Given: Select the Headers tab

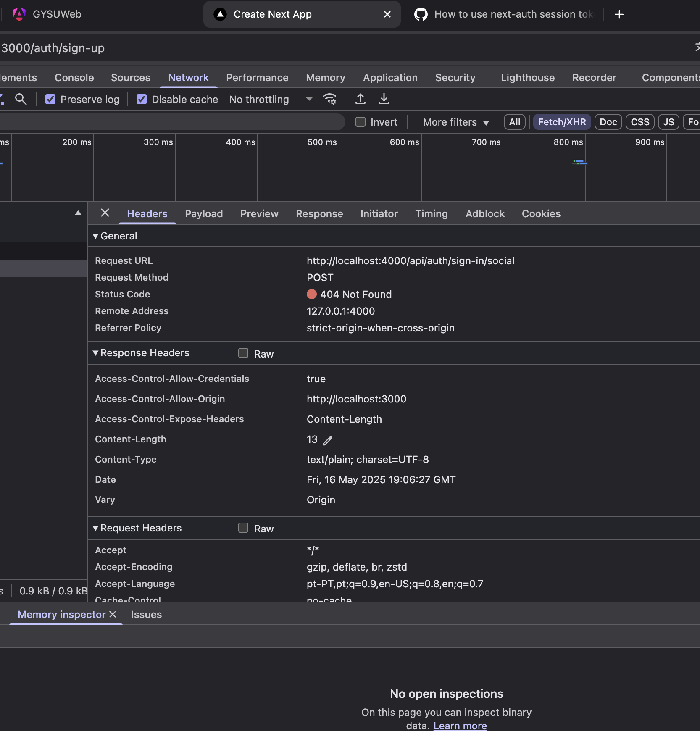Looking at the screenshot, I should coord(147,213).
